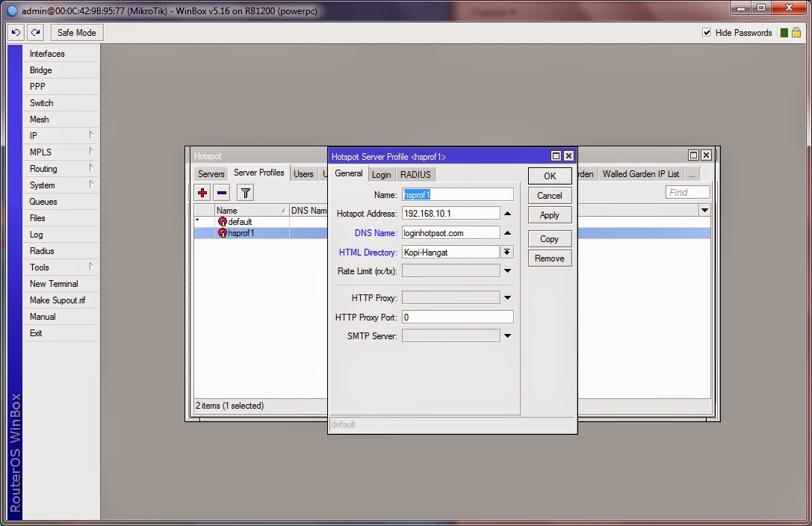Click the Remove button
Image resolution: width=812 pixels, height=526 pixels.
(x=550, y=259)
